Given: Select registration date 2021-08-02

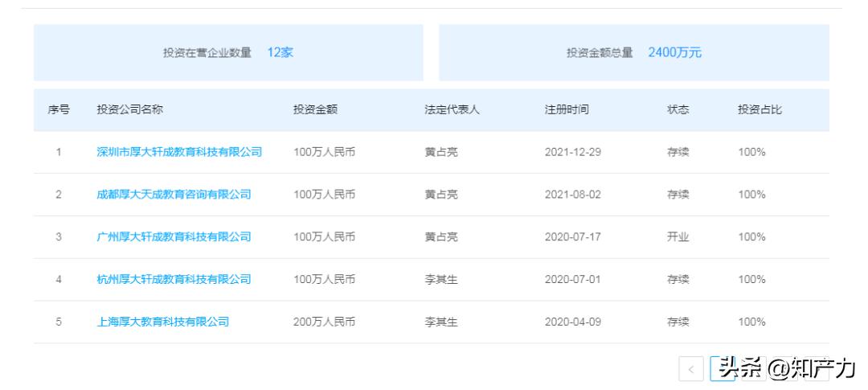Looking at the screenshot, I should (x=573, y=195).
